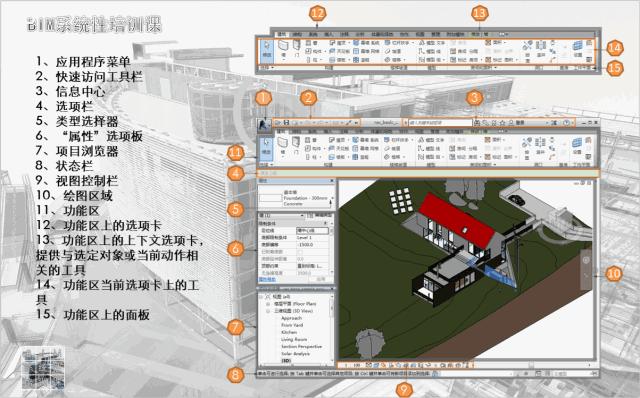Select the 竖井 Shaft tool in main window ribbon

click(x=540, y=146)
